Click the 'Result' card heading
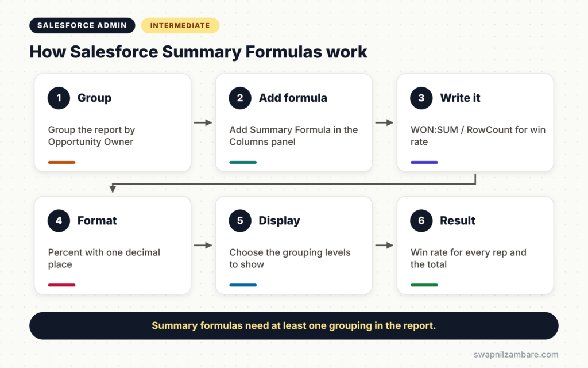 point(458,220)
